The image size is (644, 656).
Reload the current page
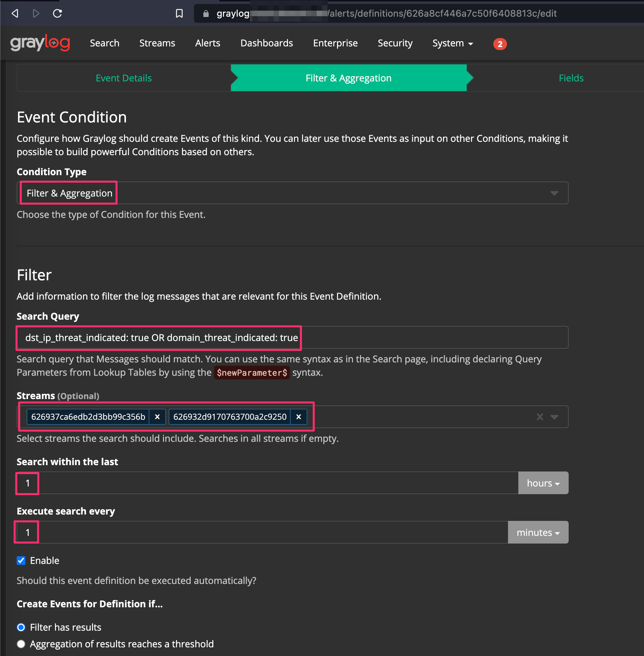[x=57, y=14]
